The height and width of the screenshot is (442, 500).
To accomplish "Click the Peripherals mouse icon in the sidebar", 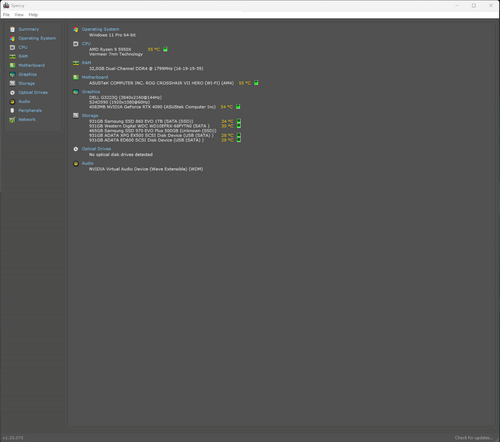I will pyautogui.click(x=12, y=110).
